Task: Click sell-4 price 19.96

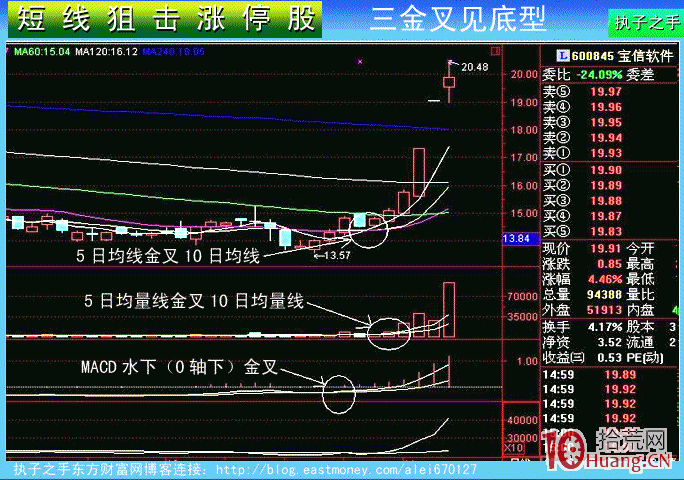Action: coord(606,107)
